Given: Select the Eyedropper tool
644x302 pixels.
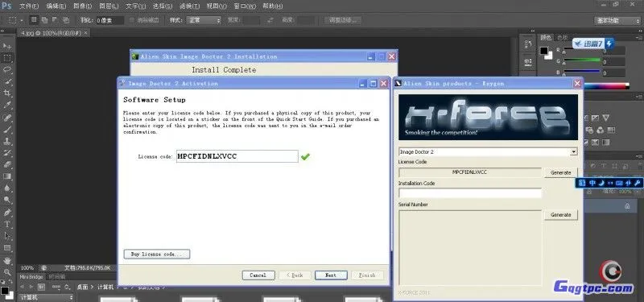Looking at the screenshot, I should pyautogui.click(x=7, y=105).
